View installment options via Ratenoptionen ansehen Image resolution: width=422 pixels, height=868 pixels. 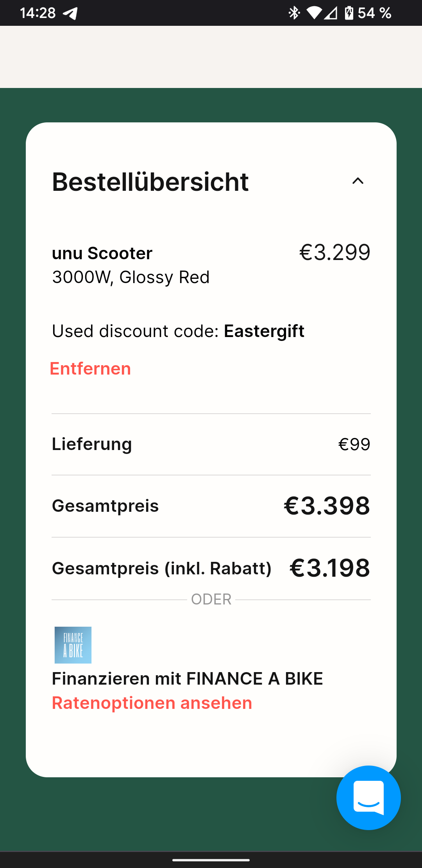point(152,703)
